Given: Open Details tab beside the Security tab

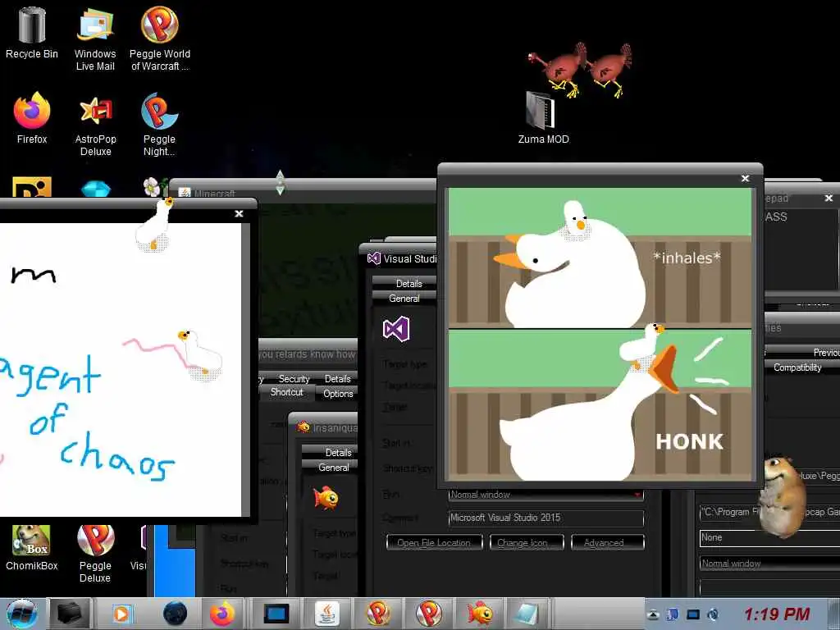Looking at the screenshot, I should click(337, 379).
